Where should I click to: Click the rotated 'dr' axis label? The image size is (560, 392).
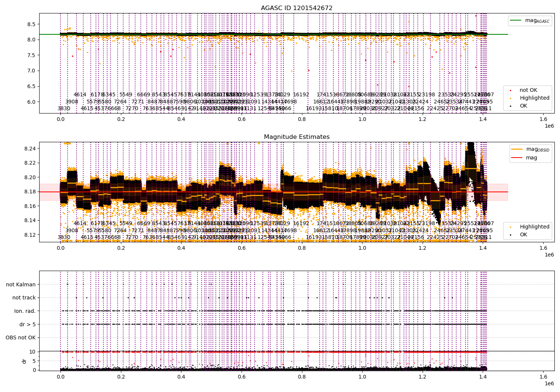click(x=24, y=361)
